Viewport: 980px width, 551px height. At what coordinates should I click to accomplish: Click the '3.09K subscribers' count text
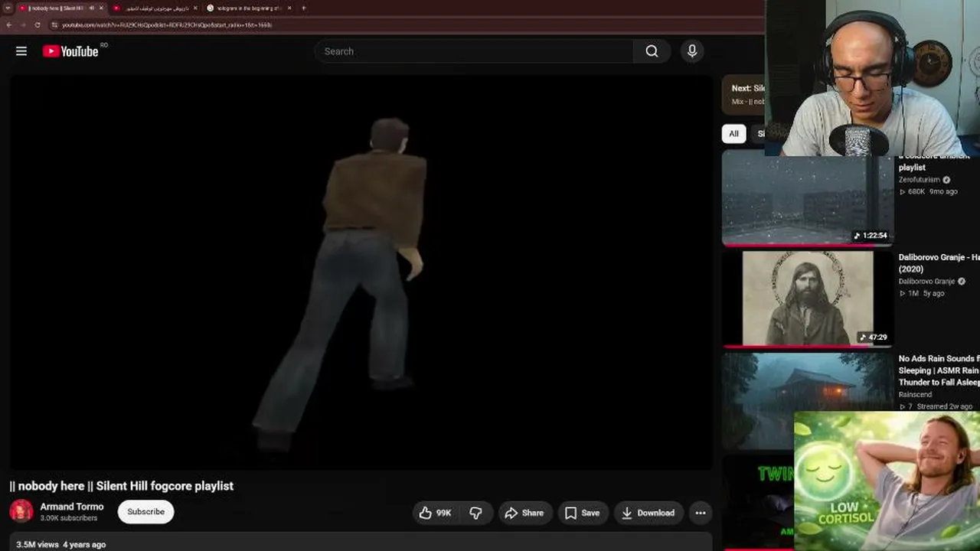[x=69, y=518]
